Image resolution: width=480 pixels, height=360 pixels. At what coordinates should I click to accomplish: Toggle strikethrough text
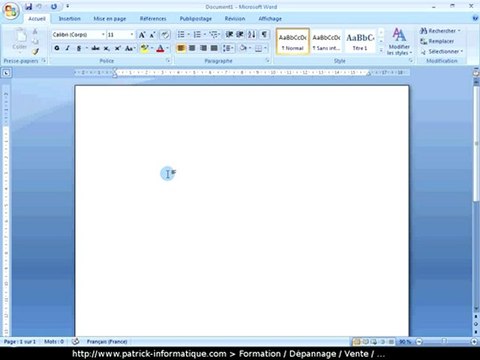click(x=95, y=48)
